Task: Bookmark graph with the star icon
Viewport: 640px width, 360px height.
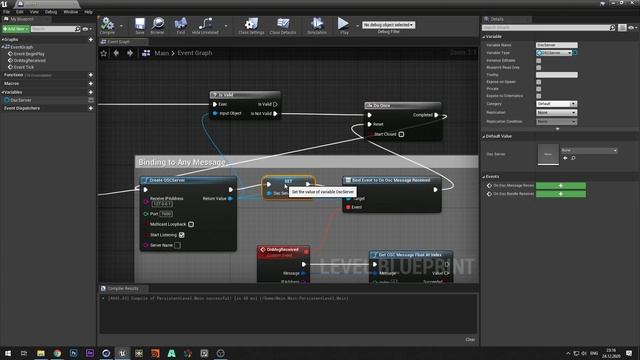Action: pyautogui.click(x=104, y=53)
